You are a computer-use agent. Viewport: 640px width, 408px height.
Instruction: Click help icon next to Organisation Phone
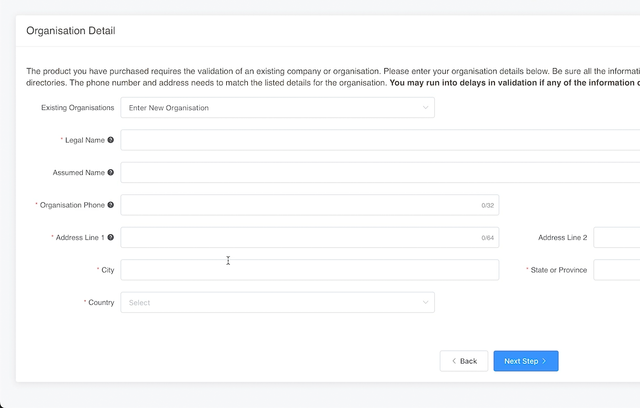pos(111,205)
